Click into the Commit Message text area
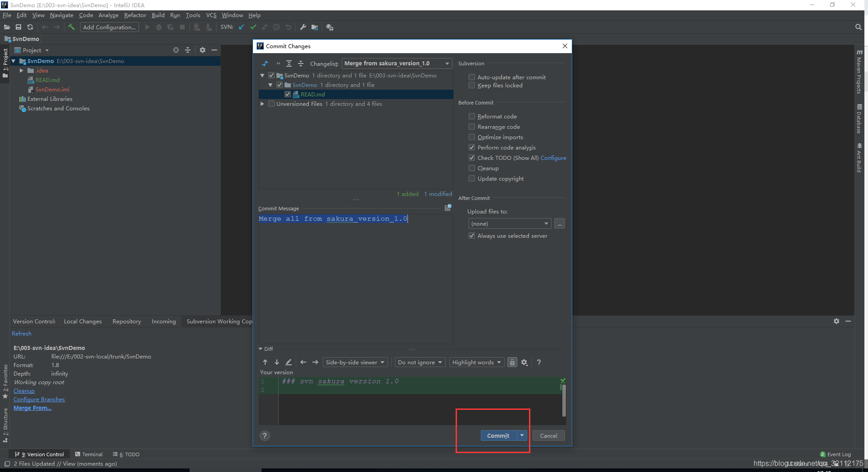Image resolution: width=868 pixels, height=472 pixels. 356,279
